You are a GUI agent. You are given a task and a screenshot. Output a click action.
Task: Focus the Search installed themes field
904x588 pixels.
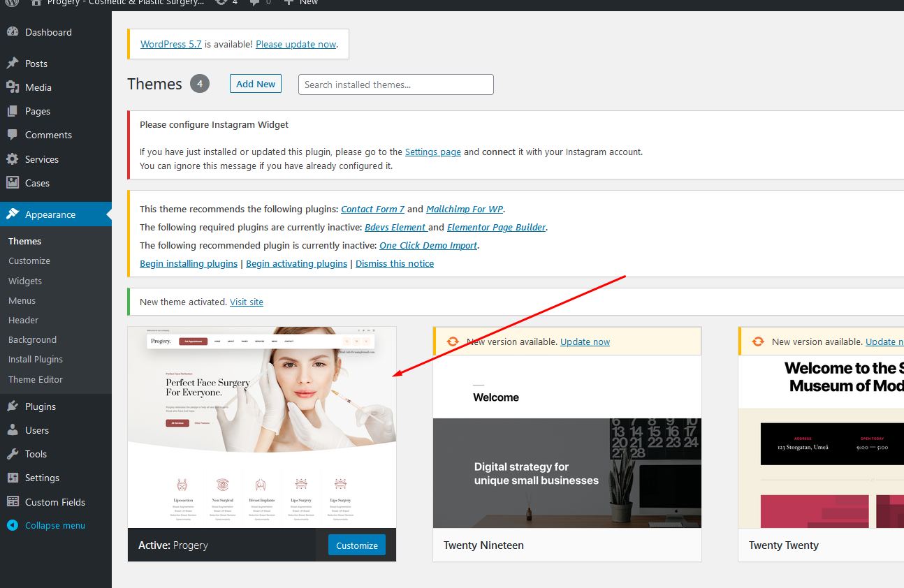pos(396,84)
